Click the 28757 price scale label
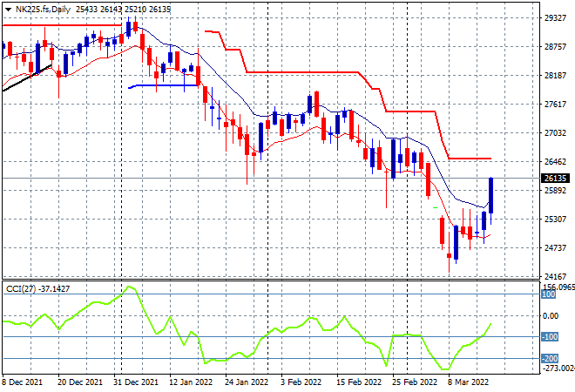 pyautogui.click(x=555, y=46)
